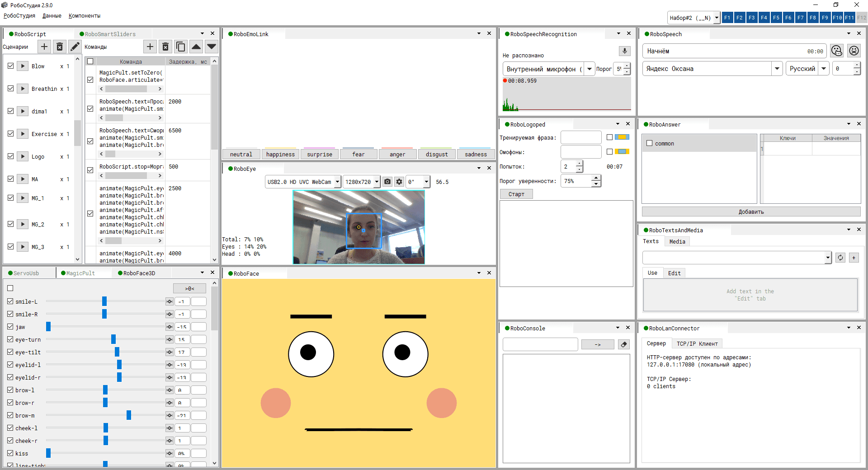Refresh texts list in RoboTextsAndMedia

click(x=840, y=258)
